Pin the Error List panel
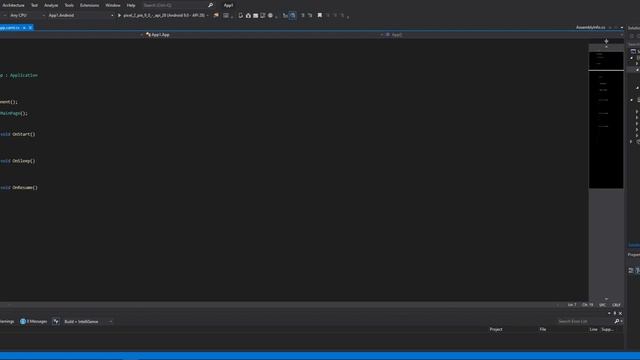The height and width of the screenshot is (360, 640). pyautogui.click(x=615, y=313)
